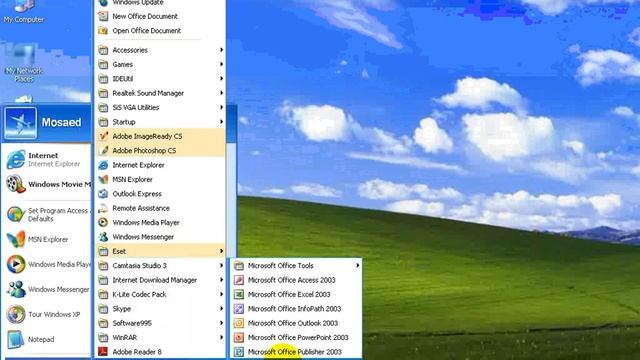The image size is (640, 360).
Task: Click the pinned MSN Explorer butterfly icon
Action: (16, 240)
